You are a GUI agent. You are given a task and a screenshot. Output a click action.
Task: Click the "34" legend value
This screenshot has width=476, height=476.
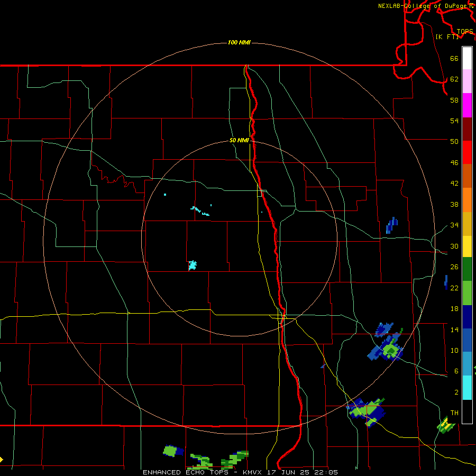454,225
